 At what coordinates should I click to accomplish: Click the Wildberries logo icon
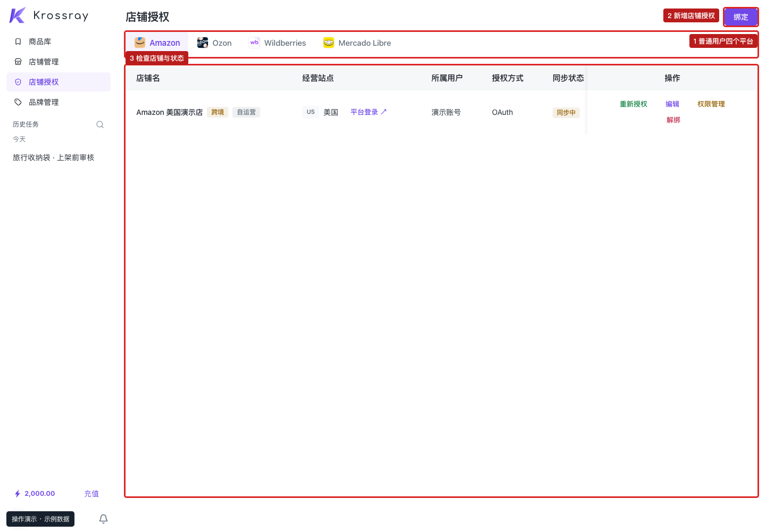click(254, 43)
